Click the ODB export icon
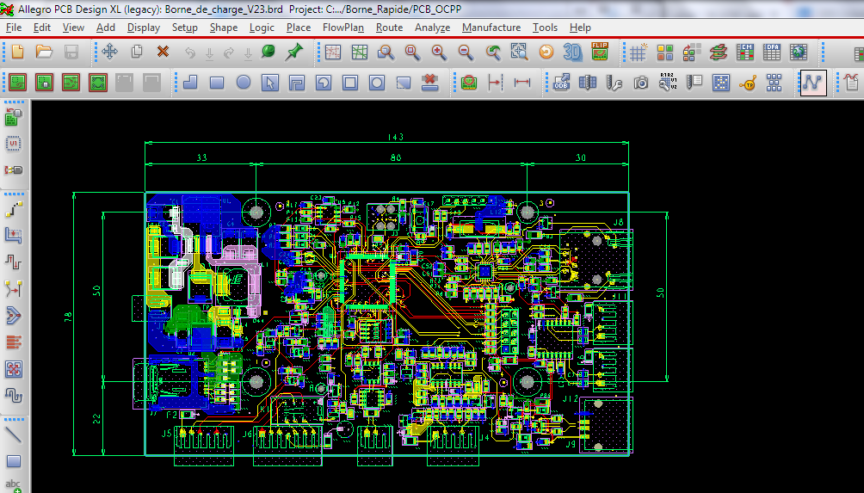 [561, 83]
